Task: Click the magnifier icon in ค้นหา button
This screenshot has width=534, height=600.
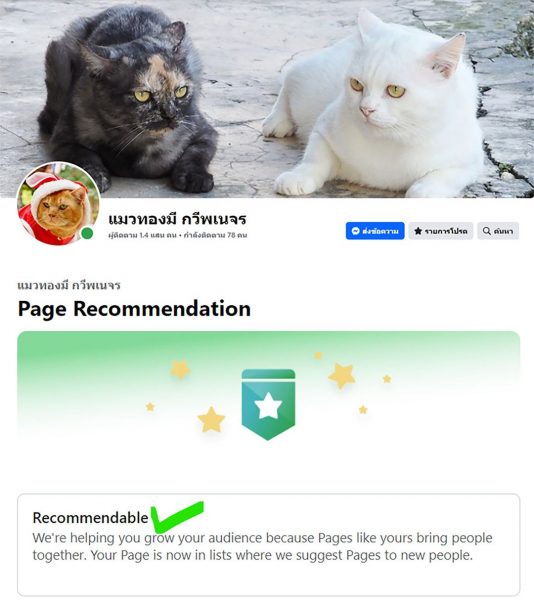Action: click(x=487, y=231)
